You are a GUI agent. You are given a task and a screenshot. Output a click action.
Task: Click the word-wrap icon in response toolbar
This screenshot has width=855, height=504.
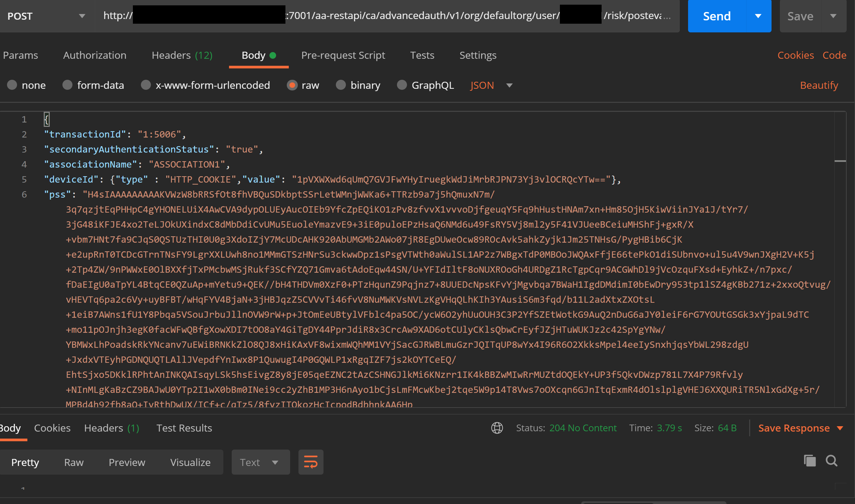(x=310, y=462)
